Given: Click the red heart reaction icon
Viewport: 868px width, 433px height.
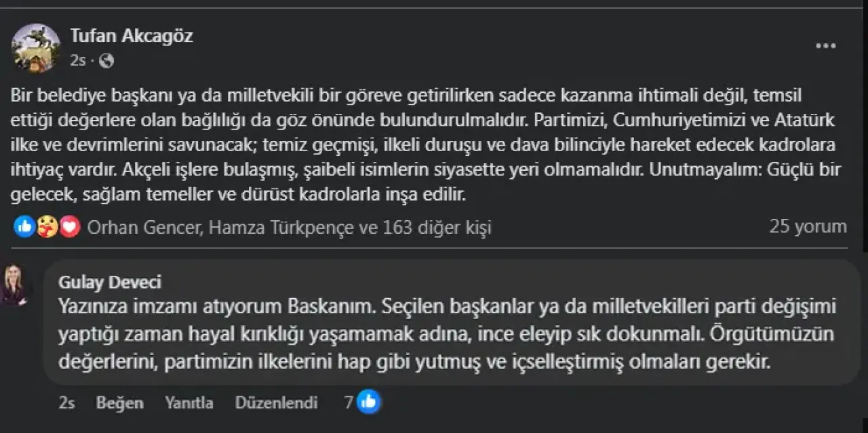Looking at the screenshot, I should [x=69, y=227].
